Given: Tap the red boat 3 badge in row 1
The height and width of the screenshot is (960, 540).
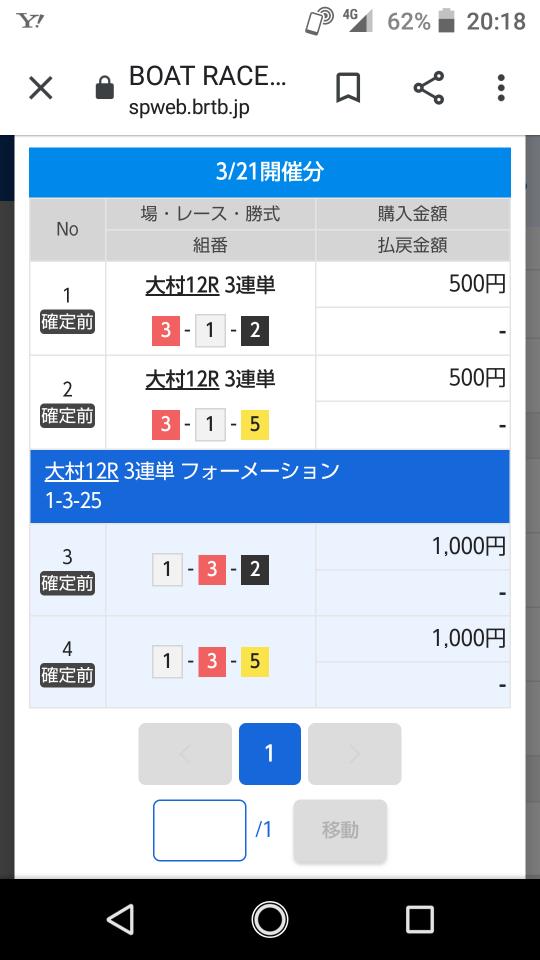Looking at the screenshot, I should click(x=166, y=331).
